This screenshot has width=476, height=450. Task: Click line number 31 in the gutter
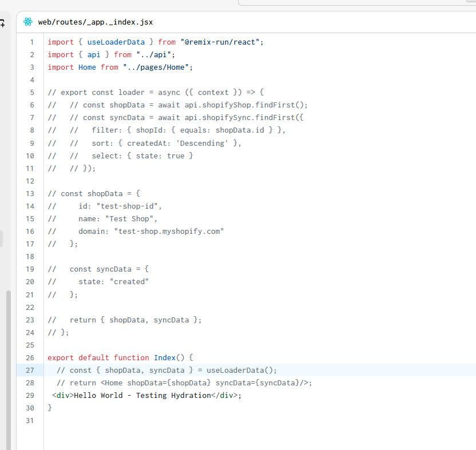click(30, 421)
